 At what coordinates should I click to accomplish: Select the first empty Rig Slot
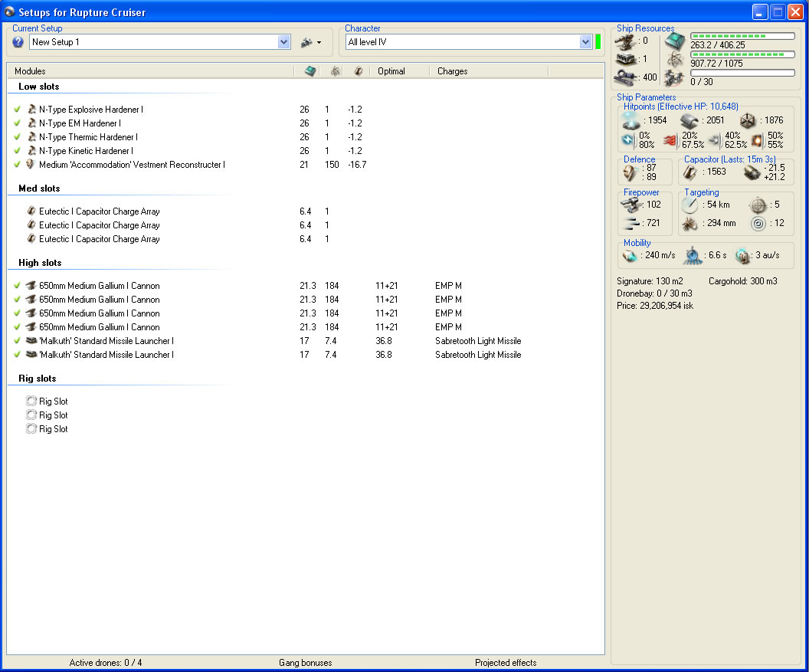(47, 402)
